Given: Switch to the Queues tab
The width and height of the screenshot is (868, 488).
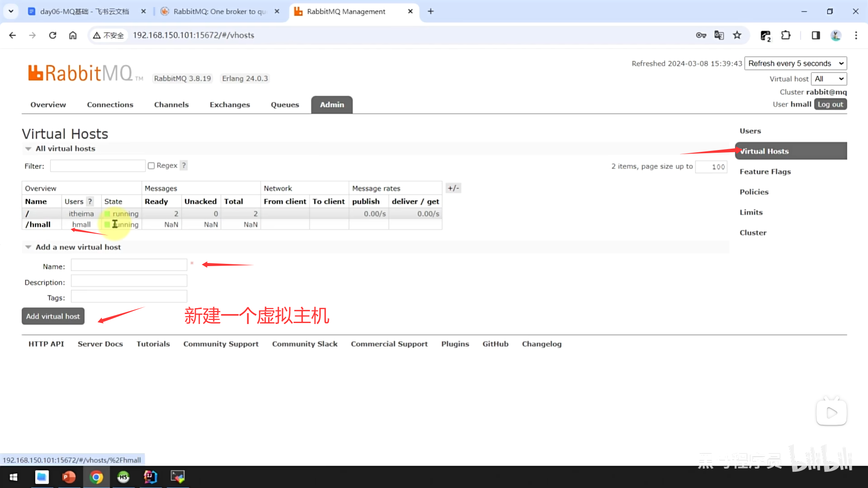Looking at the screenshot, I should pyautogui.click(x=285, y=104).
